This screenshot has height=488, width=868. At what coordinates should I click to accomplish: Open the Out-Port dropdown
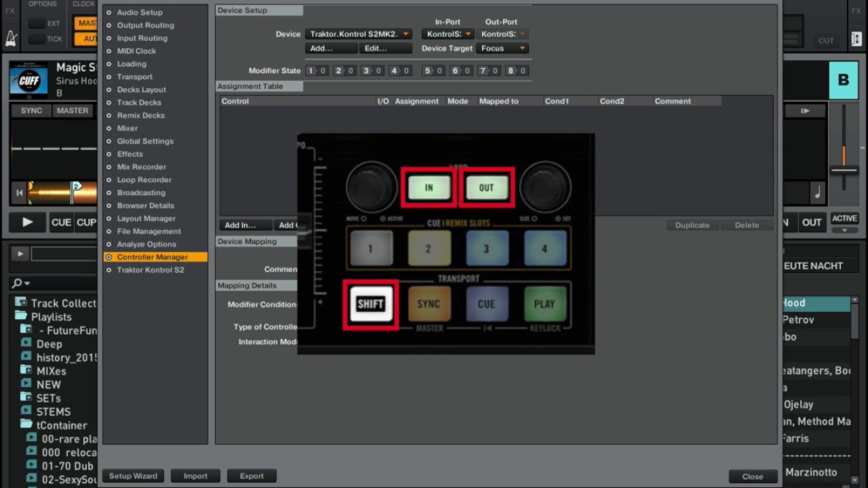pyautogui.click(x=502, y=34)
